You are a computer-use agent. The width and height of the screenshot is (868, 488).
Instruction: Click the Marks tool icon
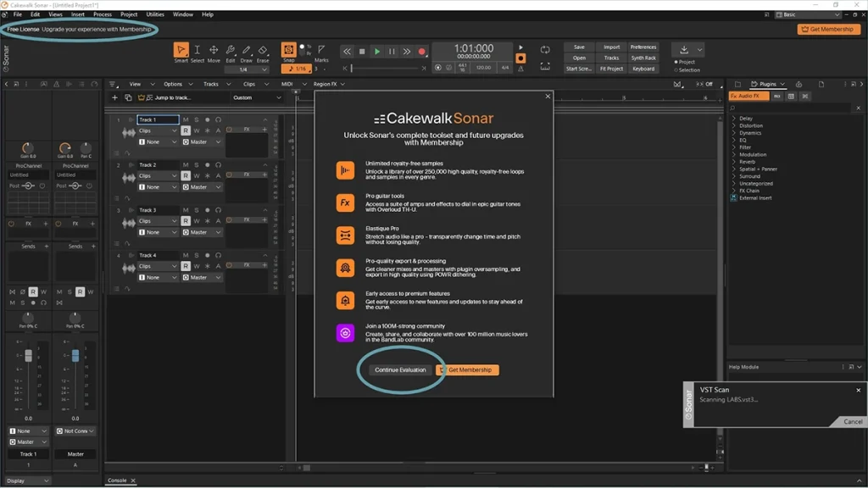coord(321,49)
